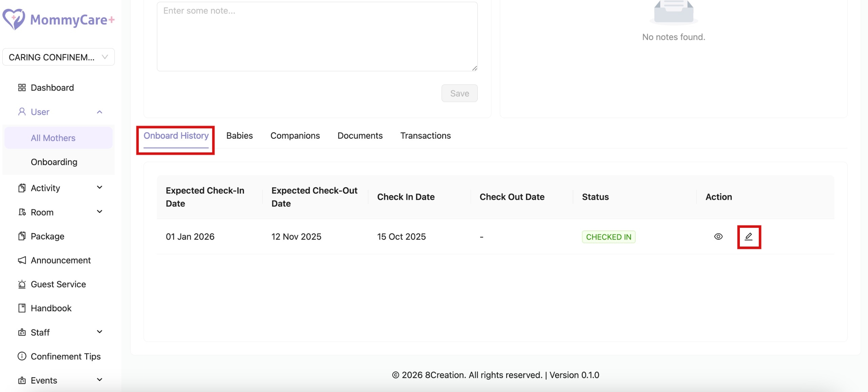Click the Package clipboard icon

(22, 236)
